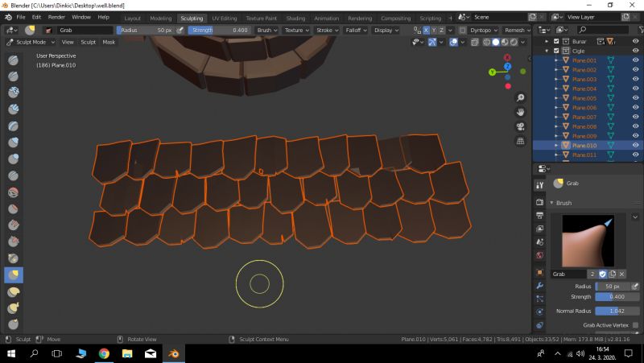
Task: Open the Render properties tab
Action: coord(539,202)
